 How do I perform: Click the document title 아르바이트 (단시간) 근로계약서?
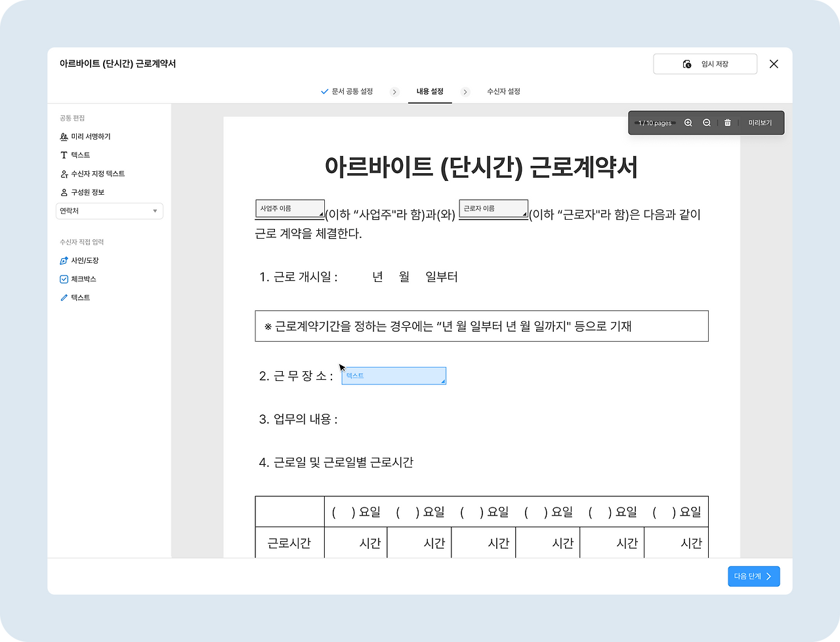click(481, 167)
